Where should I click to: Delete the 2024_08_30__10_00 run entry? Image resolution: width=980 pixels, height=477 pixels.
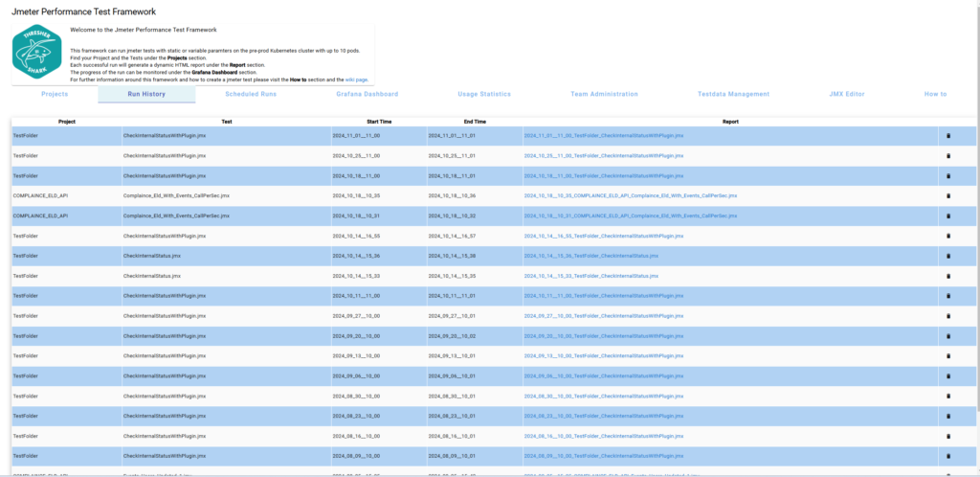[948, 396]
